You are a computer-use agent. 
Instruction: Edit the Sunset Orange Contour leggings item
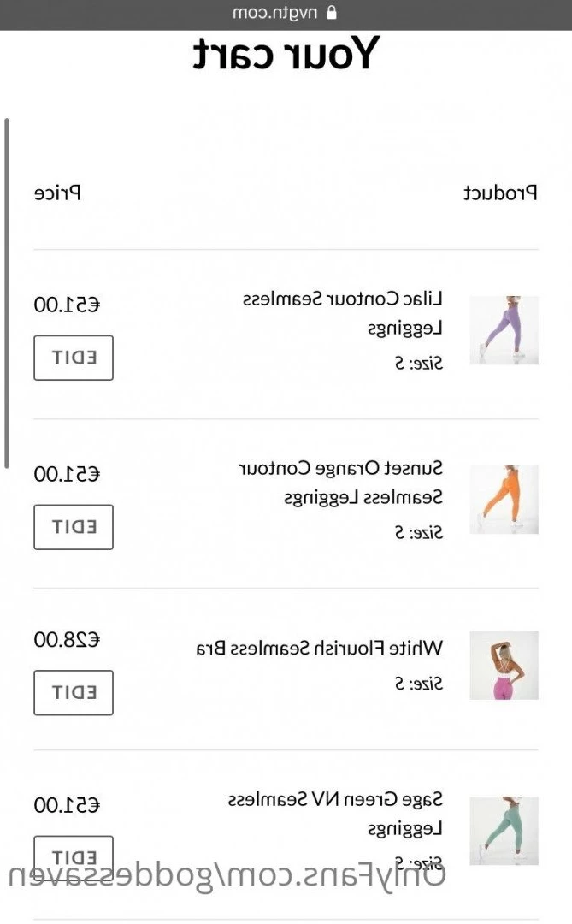74,527
